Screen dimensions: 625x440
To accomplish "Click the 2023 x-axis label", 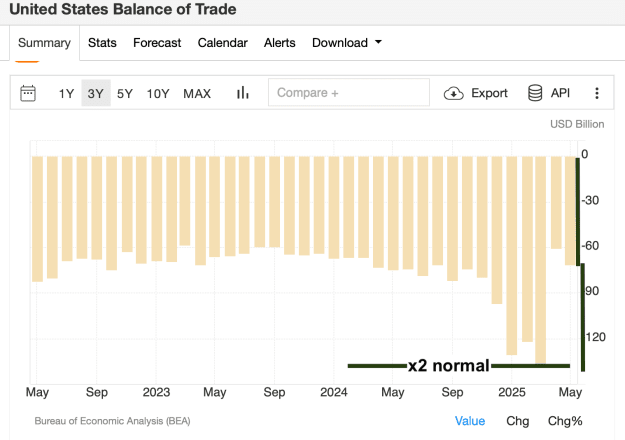I will click(156, 392).
